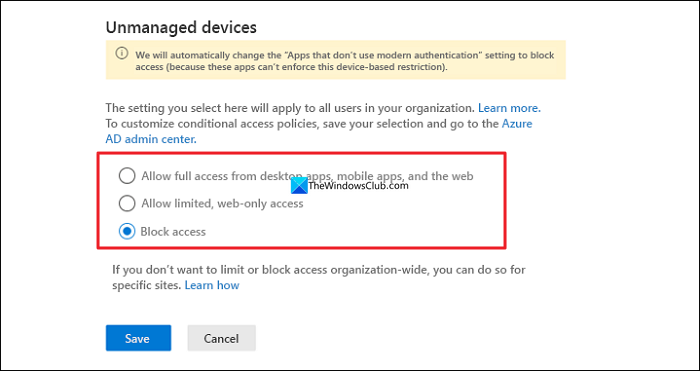This screenshot has height=371, width=700.
Task: Click the info icon in yellow banner
Action: pyautogui.click(x=121, y=54)
